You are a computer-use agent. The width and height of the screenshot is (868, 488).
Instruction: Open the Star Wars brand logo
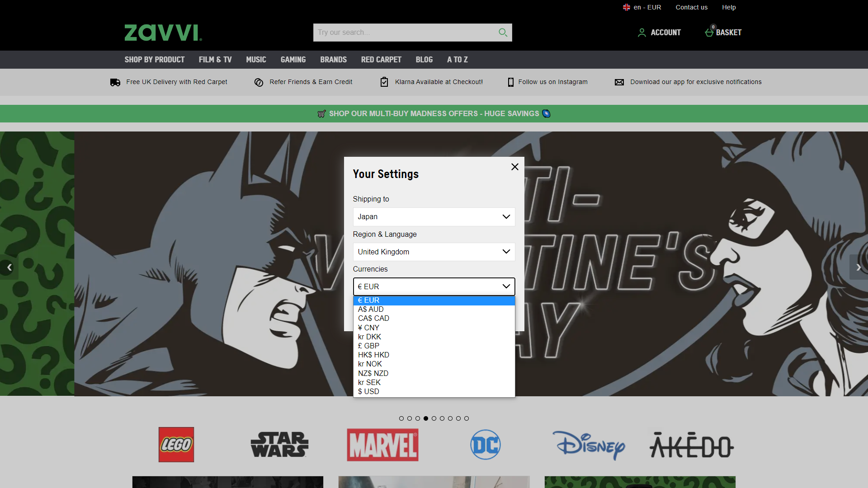[x=279, y=445]
